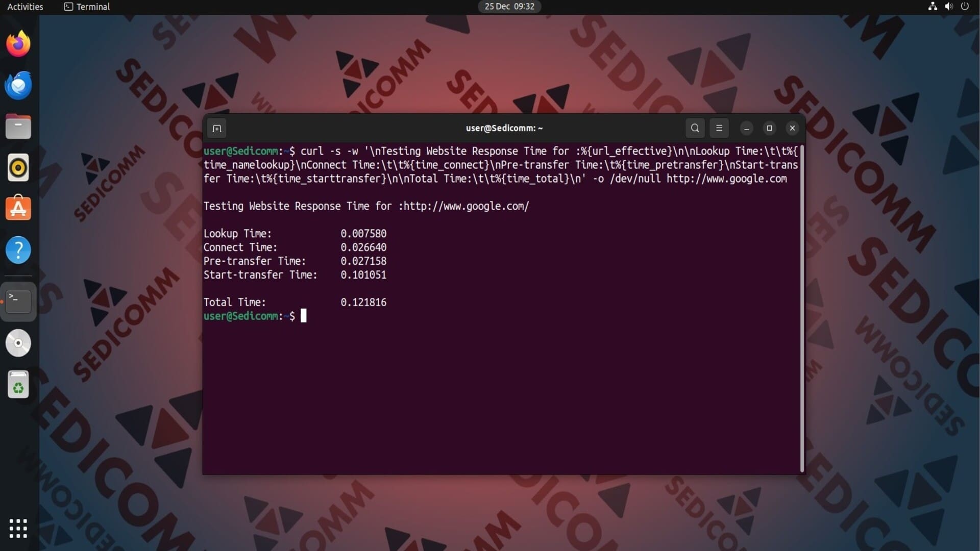
Task: Open the disc drive icon in the dock
Action: [x=18, y=343]
